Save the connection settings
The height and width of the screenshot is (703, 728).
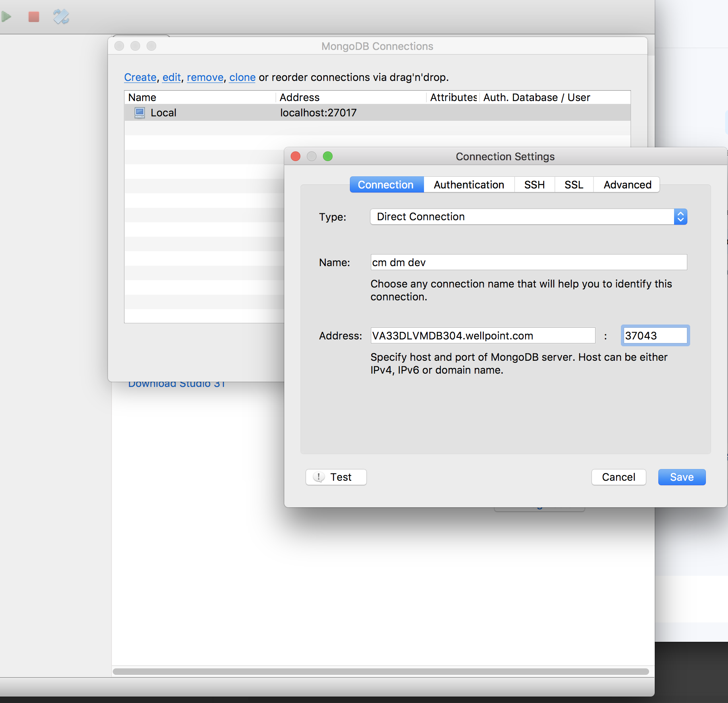(x=682, y=477)
